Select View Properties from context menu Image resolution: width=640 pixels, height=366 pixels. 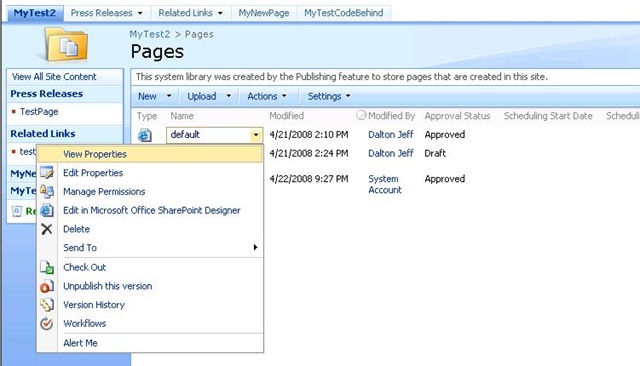tap(150, 154)
